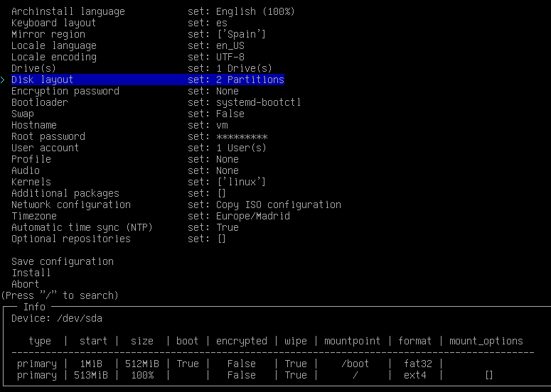Start installation with Install
The width and height of the screenshot is (551, 392).
point(31,273)
